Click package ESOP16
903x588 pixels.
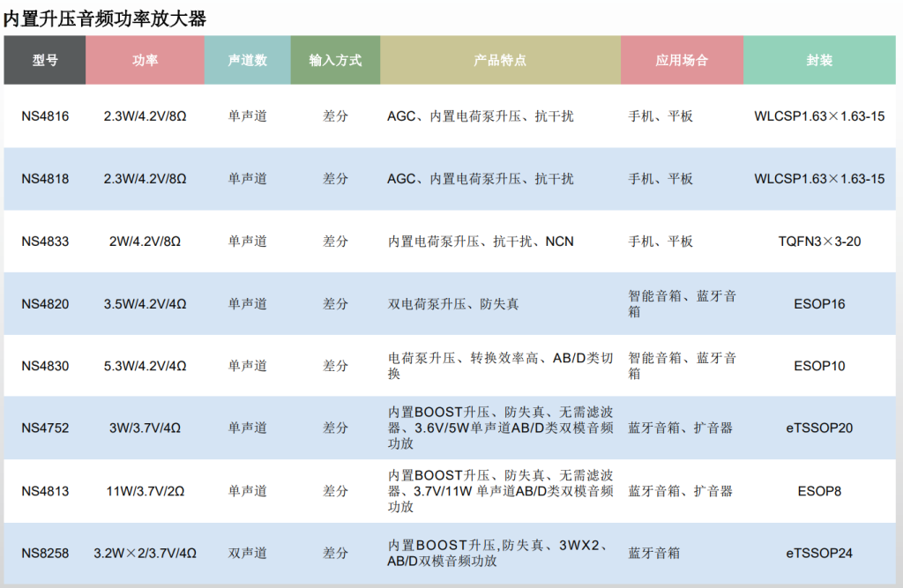click(x=819, y=304)
